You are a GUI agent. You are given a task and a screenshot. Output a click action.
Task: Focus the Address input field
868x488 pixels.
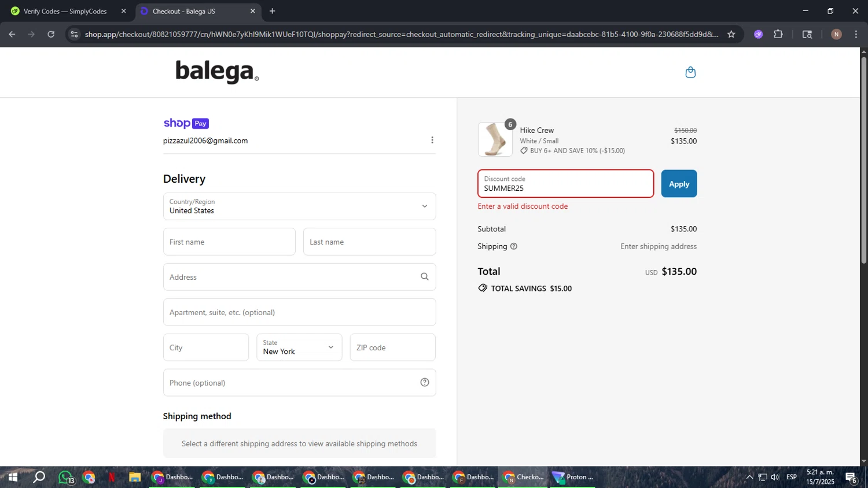coord(300,277)
